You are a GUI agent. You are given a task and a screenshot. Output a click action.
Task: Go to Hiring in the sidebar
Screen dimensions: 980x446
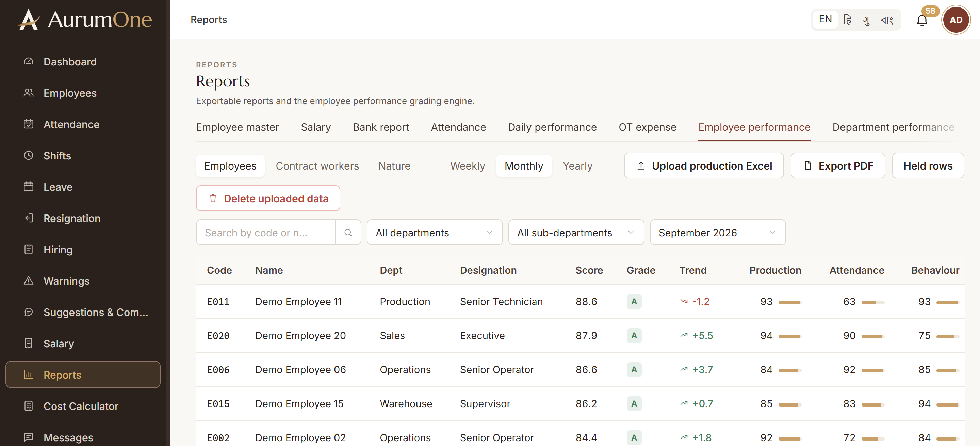(83, 249)
